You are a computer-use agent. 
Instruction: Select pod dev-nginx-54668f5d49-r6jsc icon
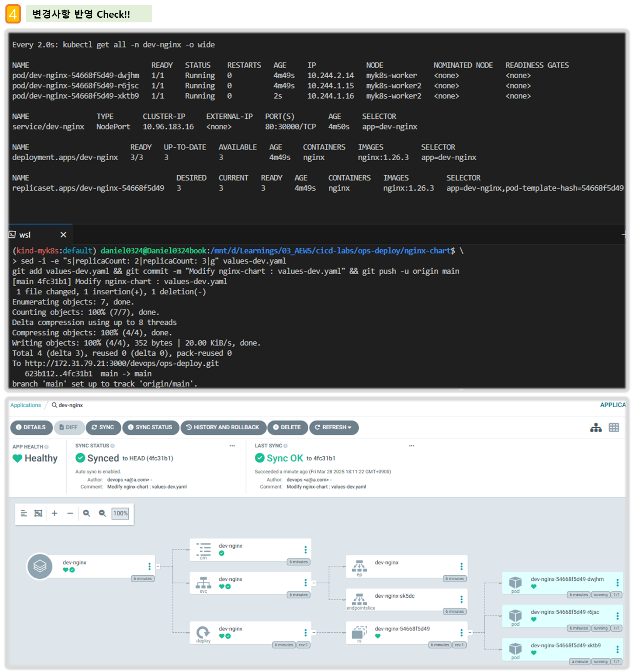[x=515, y=616]
